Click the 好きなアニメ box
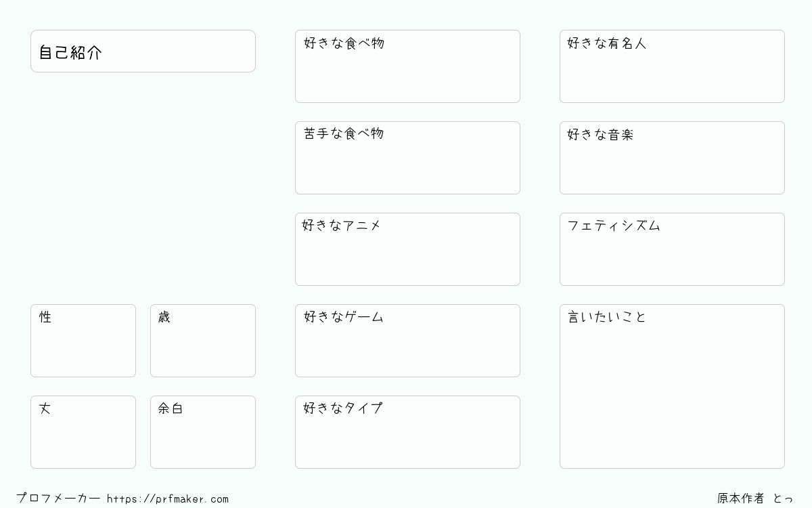 (x=407, y=249)
